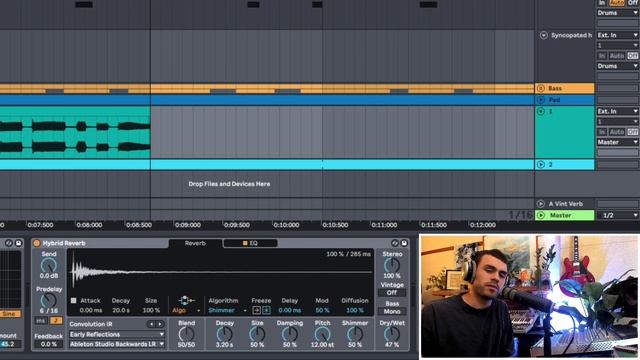Set track 1 monitor to Auto
The image size is (640, 360).
[x=617, y=132]
